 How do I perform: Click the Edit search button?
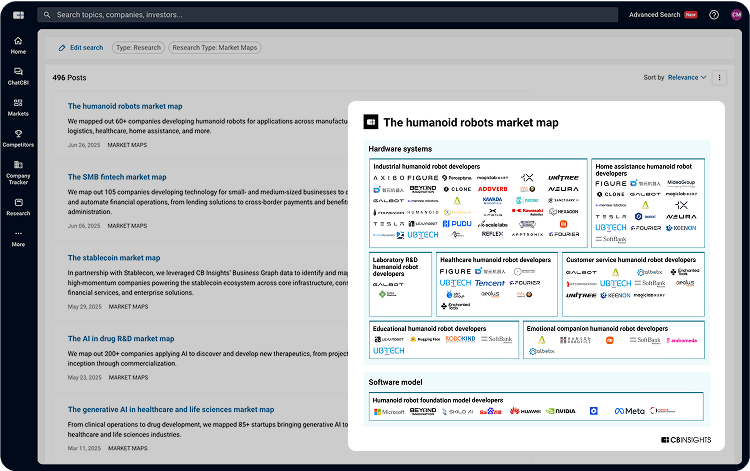80,47
